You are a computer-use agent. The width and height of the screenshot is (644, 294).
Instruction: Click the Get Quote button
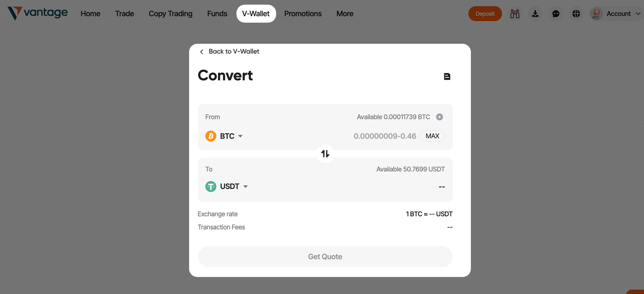coord(325,257)
